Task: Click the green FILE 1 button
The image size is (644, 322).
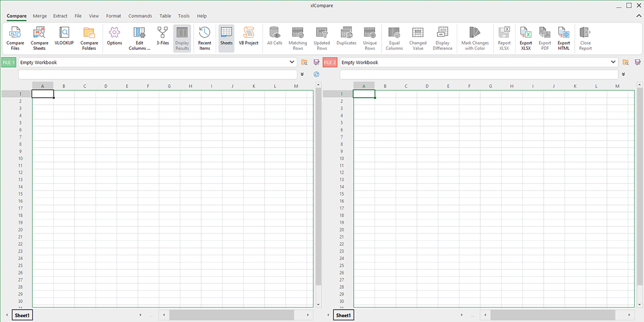Action: 9,62
